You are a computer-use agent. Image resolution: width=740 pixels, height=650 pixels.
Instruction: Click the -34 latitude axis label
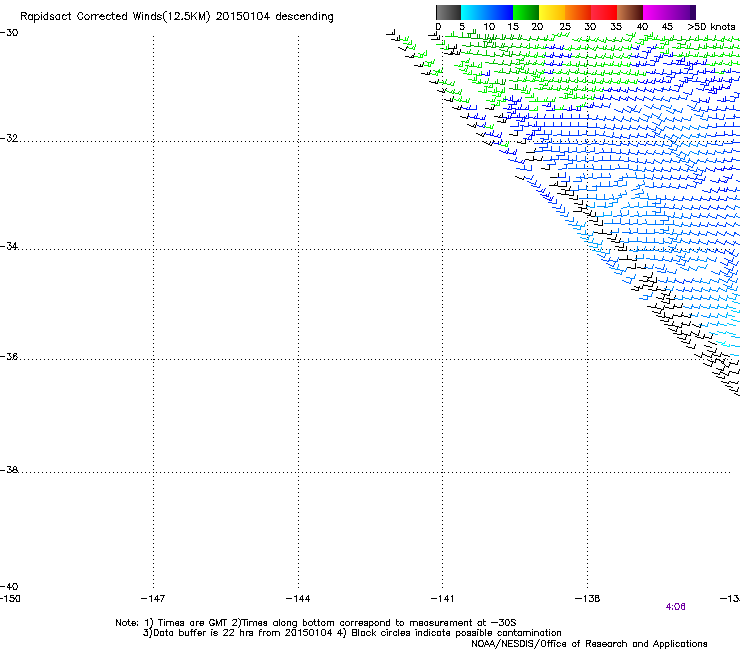coord(9,246)
